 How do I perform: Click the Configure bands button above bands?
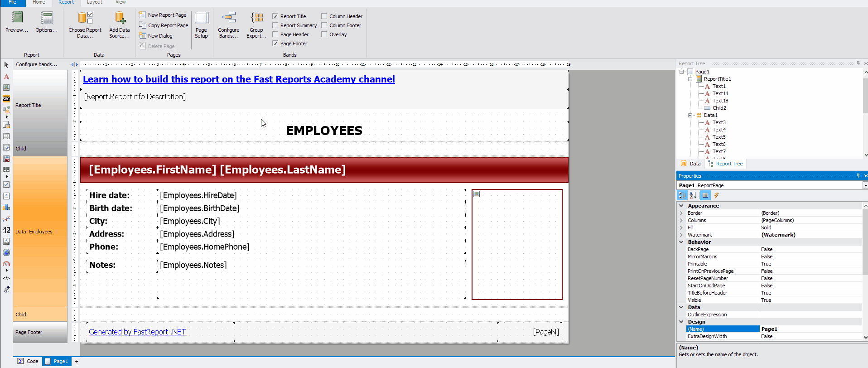pos(37,64)
